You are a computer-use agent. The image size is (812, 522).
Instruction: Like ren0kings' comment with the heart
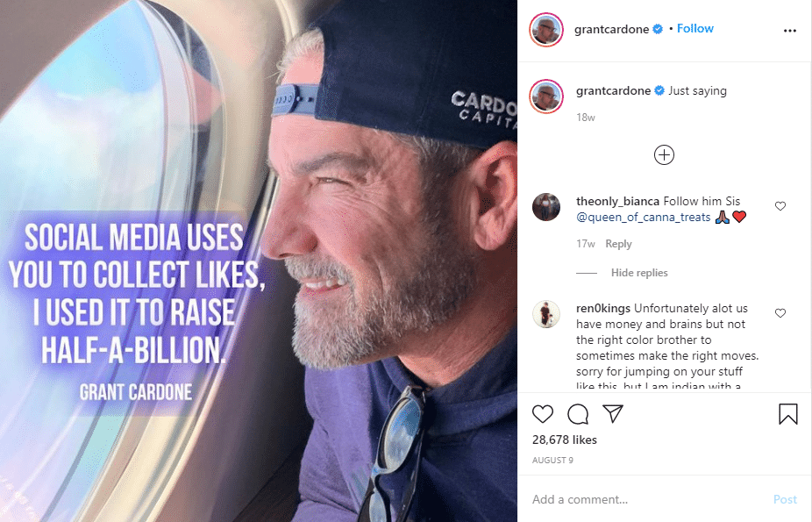pyautogui.click(x=780, y=312)
